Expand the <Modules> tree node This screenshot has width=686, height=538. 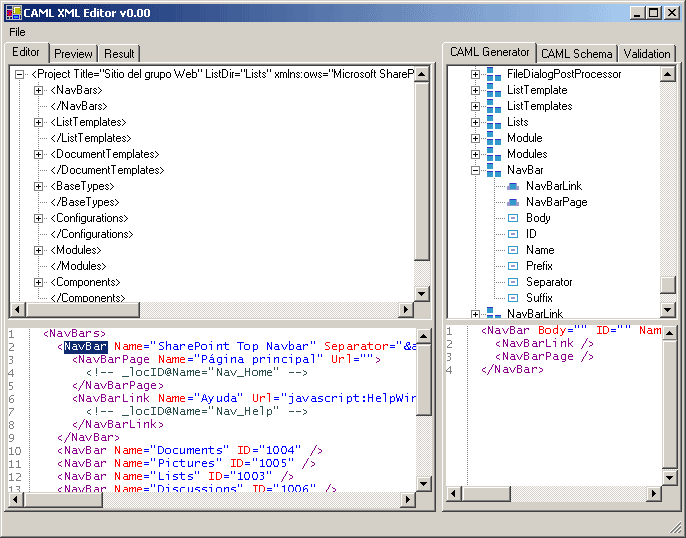coord(38,250)
